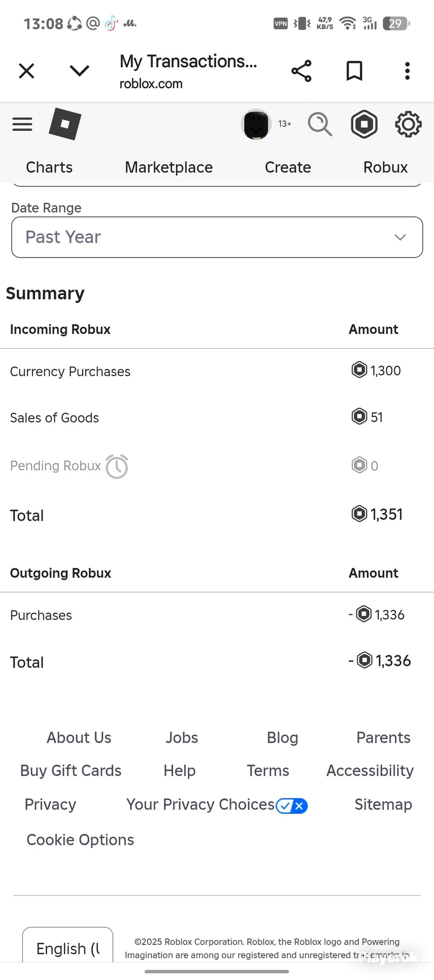434x980 pixels.
Task: Toggle the Your Privacy Choices switch
Action: pos(292,806)
